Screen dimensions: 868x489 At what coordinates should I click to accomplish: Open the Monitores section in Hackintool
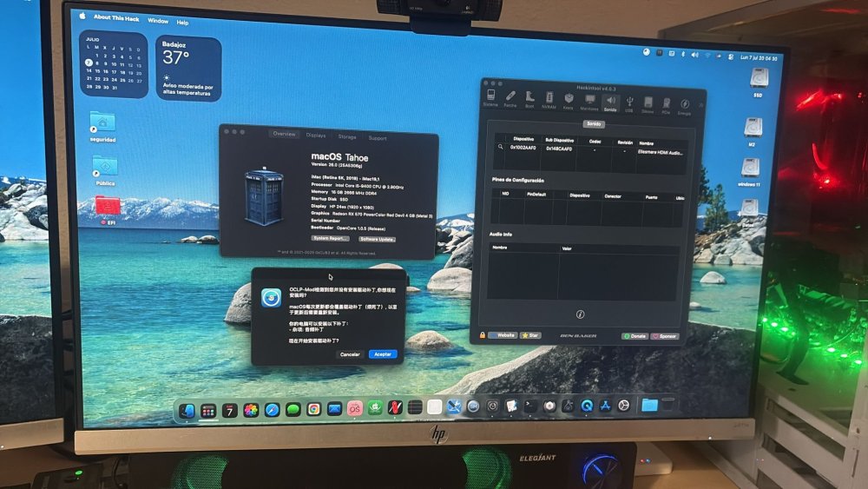589,102
